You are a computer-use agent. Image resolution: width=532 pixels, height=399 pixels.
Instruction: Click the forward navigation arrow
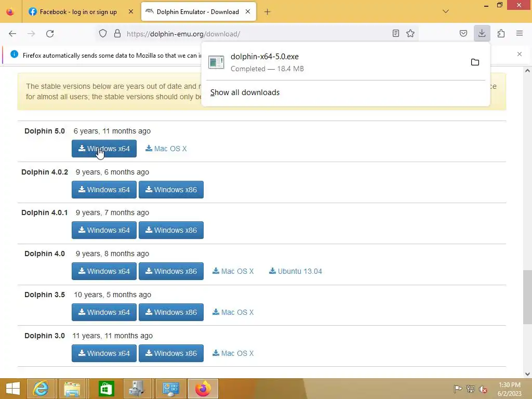point(31,34)
